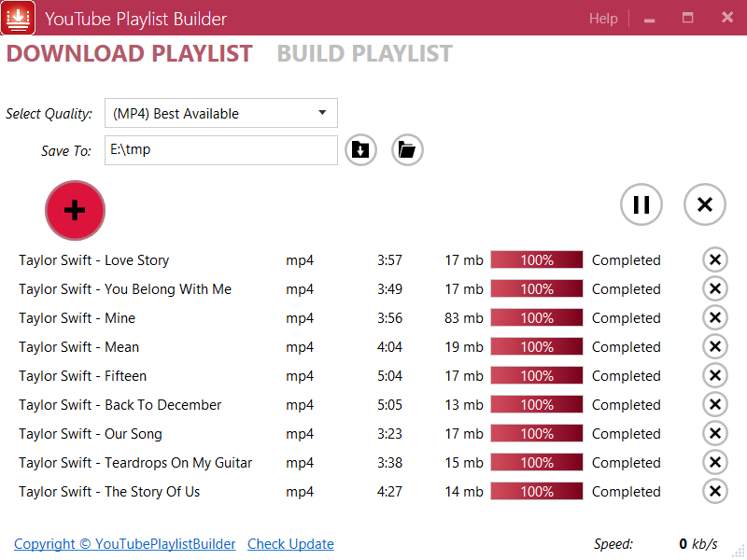Open the Select Quality dropdown

pyautogui.click(x=221, y=113)
